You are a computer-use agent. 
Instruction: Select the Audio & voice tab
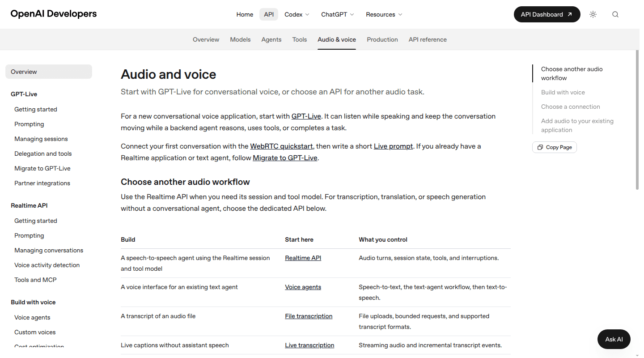click(x=337, y=39)
